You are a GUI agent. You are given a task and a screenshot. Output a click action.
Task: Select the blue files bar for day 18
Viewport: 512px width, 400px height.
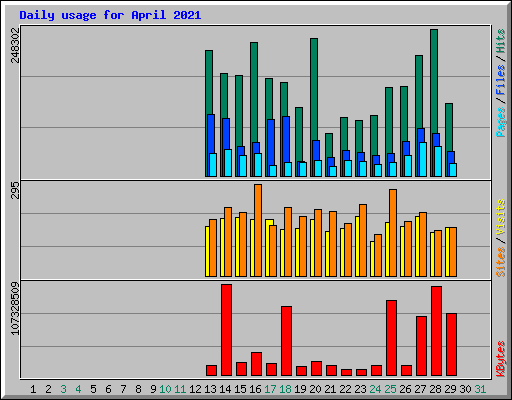(286, 139)
